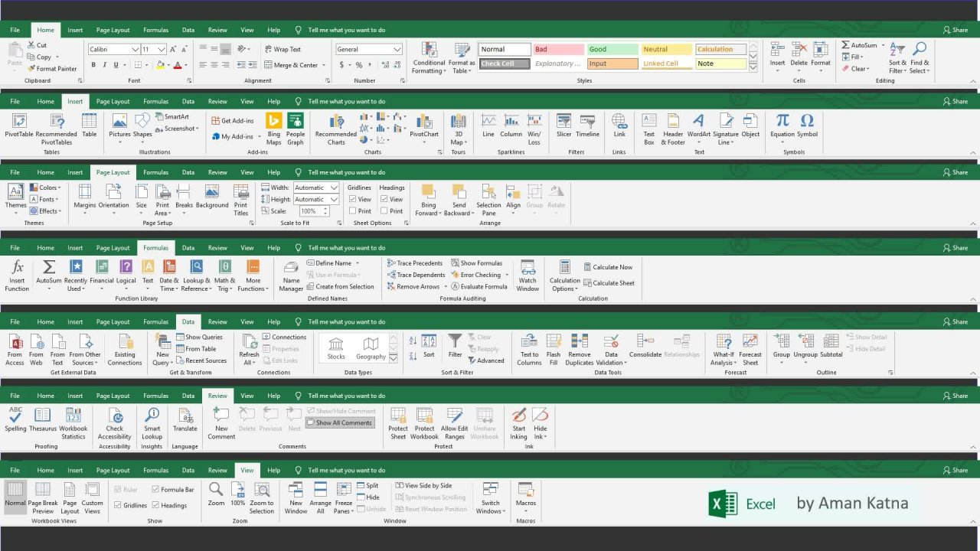This screenshot has height=551, width=980.
Task: Open the Selection Pane
Action: pos(488,200)
